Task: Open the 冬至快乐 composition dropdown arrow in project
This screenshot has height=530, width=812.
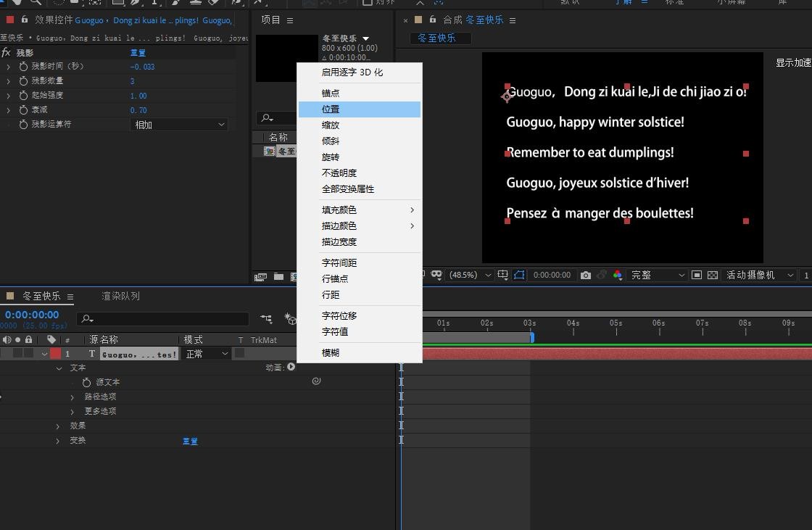Action: coord(366,38)
